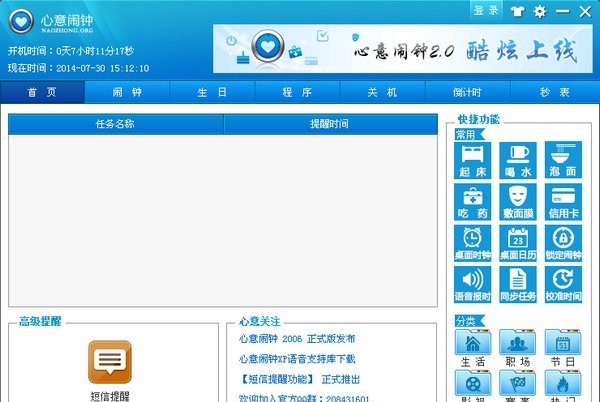Click the 心意闹钟2.0 酷炫上线 banner
Viewport: 600px width, 402px height.
[x=403, y=49]
